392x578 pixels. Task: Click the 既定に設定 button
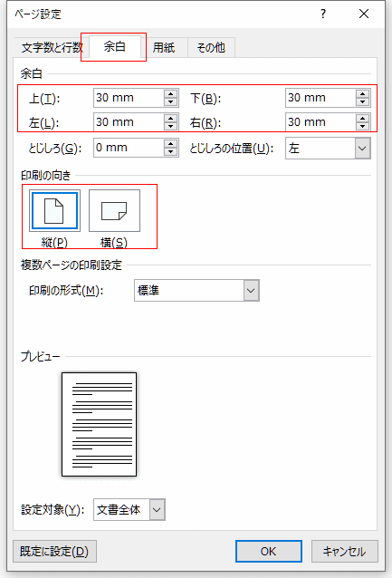(54, 551)
